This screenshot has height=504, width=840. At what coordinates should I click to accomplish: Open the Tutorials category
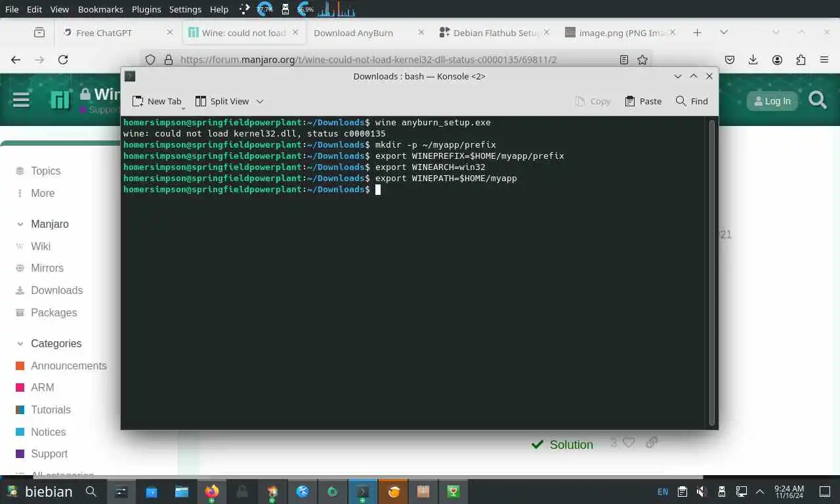[51, 409]
